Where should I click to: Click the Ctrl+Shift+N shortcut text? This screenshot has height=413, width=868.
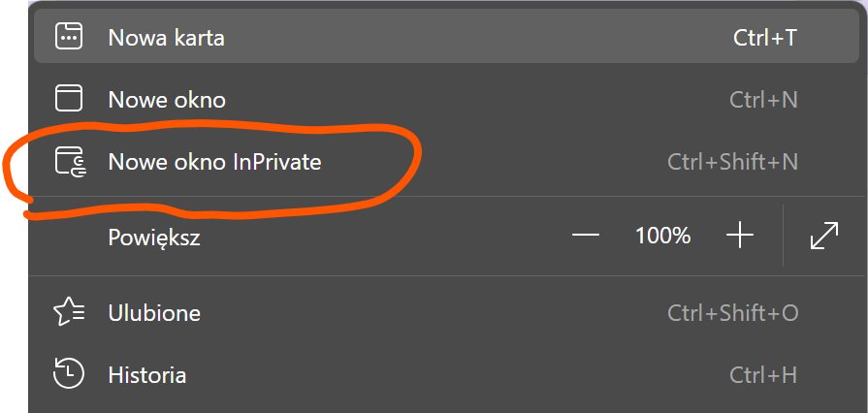[732, 161]
